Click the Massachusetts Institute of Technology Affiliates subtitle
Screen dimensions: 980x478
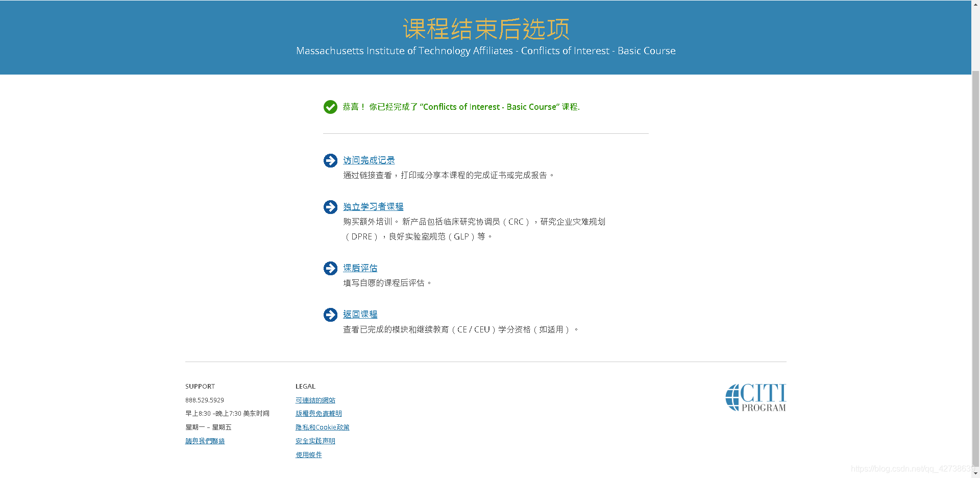click(486, 51)
